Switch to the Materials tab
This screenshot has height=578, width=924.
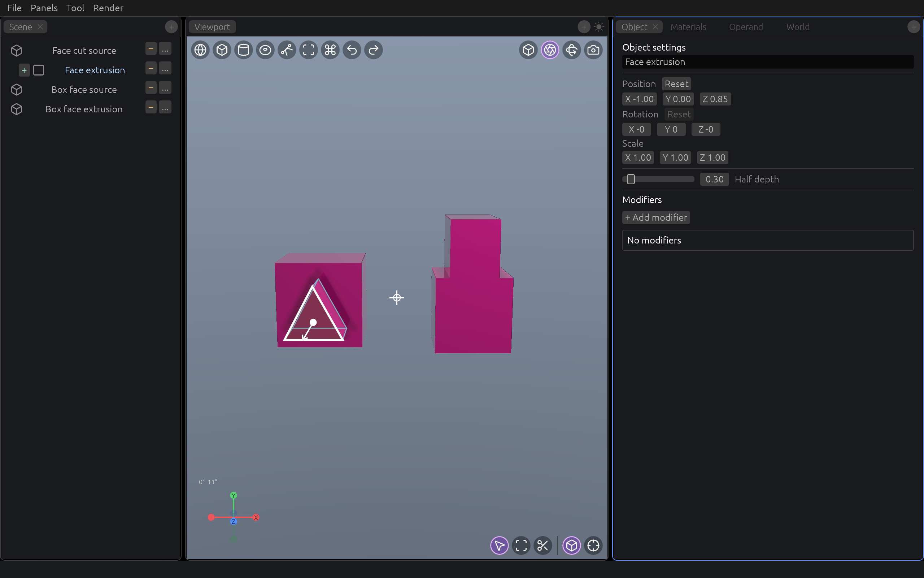point(688,27)
